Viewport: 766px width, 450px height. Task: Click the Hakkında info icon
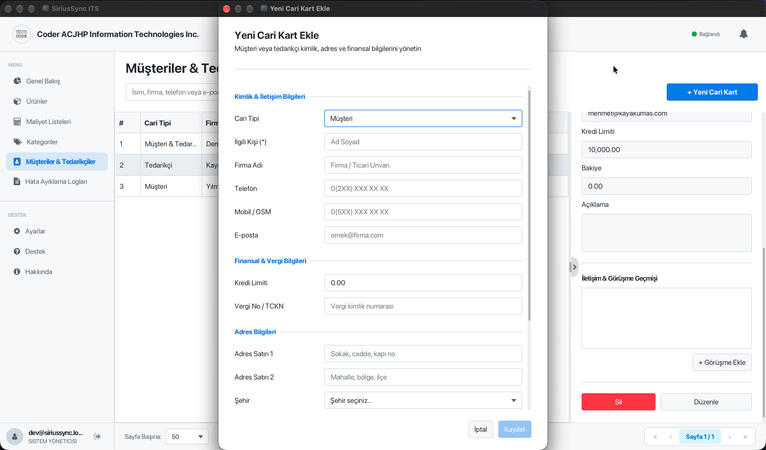tap(17, 271)
